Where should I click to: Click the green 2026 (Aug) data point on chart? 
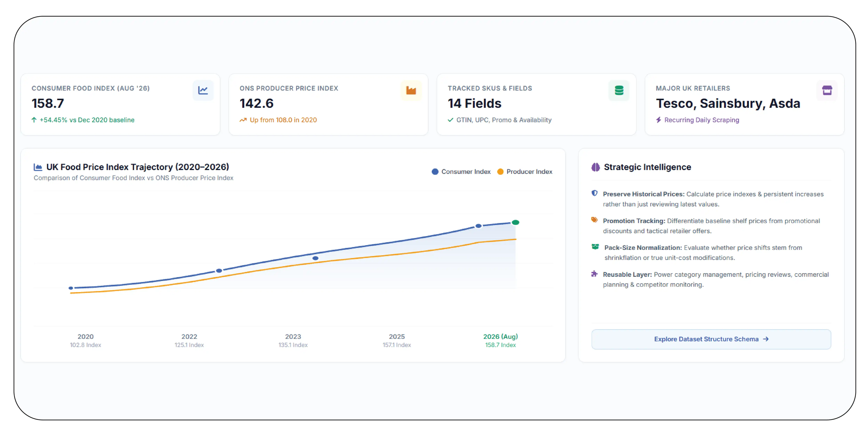click(516, 222)
